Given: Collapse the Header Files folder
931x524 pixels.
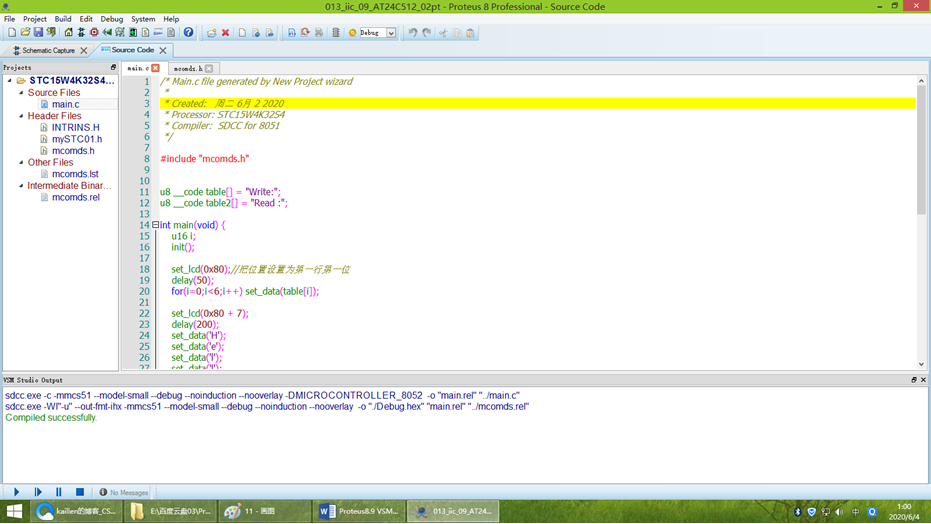Looking at the screenshot, I should (21, 116).
